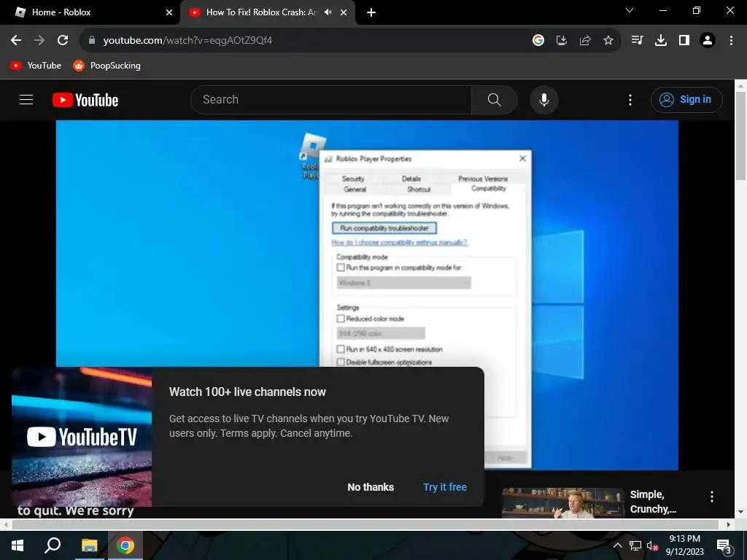Click the network icon in the system tray
Viewport: 747px width, 560px height.
point(635,546)
